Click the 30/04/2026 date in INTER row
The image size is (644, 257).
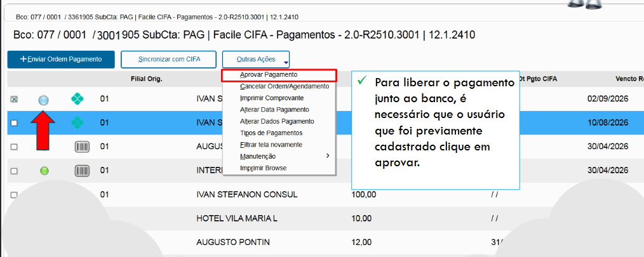pyautogui.click(x=608, y=170)
